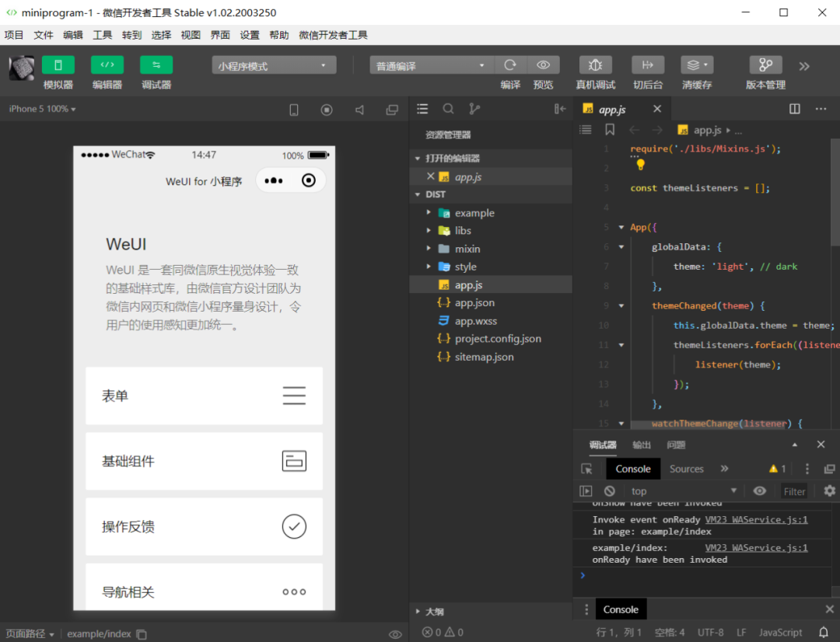Screen dimensions: 840x642
Task: Open the 文件 menu
Action: click(44, 35)
